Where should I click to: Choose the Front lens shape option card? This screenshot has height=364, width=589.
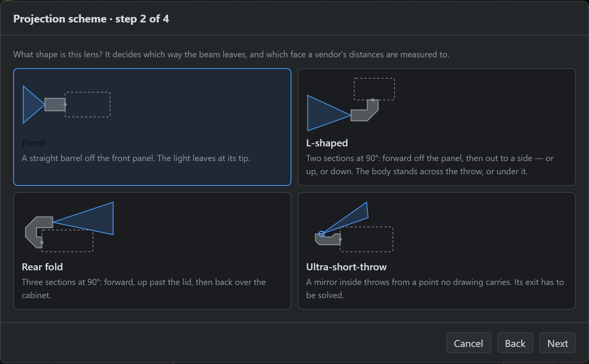point(152,127)
